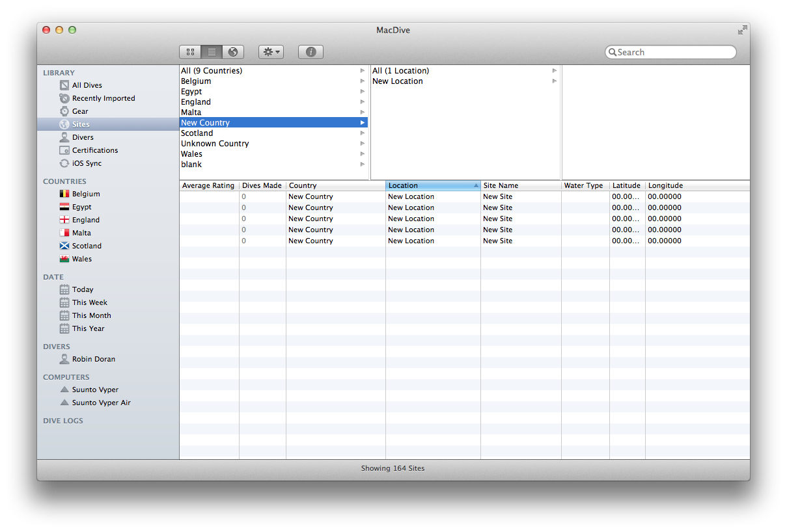Image resolution: width=787 pixels, height=532 pixels.
Task: Select This Month date filter
Action: tap(91, 315)
